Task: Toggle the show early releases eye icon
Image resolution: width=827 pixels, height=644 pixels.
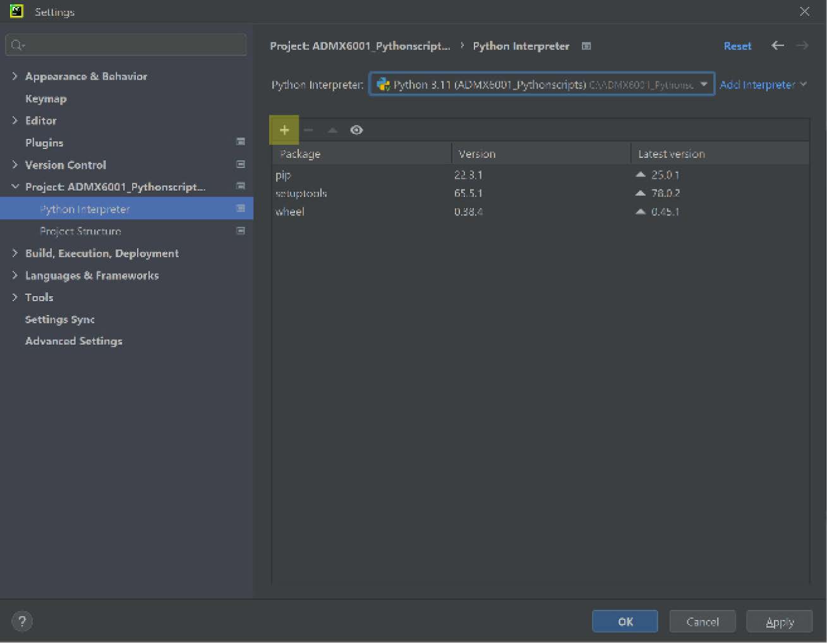Action: 356,130
